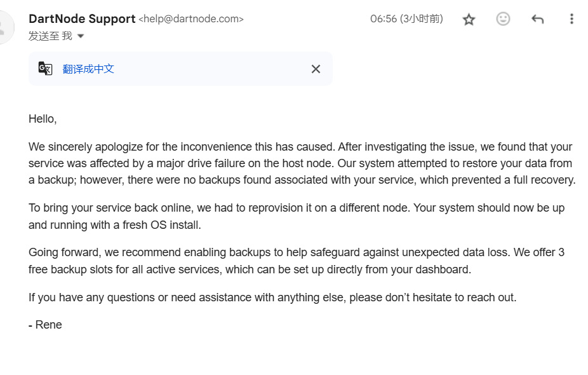Click the help@dartnode.com email address
The width and height of the screenshot is (588, 375).
[191, 19]
